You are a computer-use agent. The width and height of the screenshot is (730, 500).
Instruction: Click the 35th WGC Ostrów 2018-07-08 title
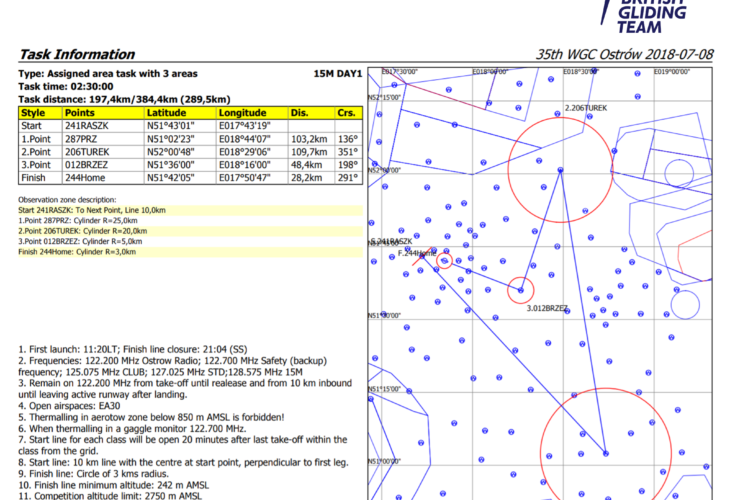[x=625, y=55]
